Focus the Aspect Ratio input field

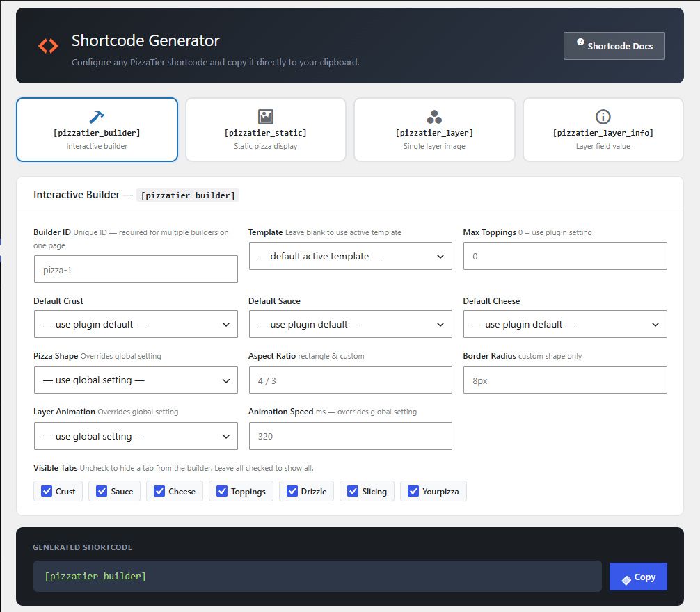(351, 380)
